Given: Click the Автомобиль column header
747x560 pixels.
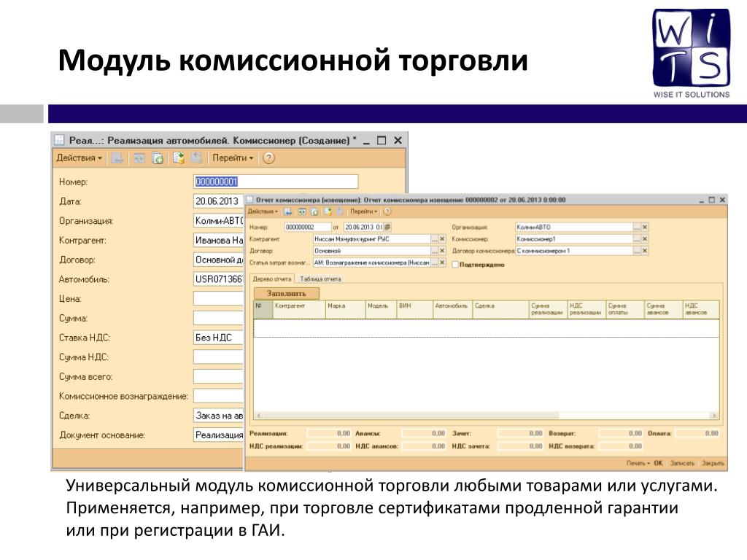Looking at the screenshot, I should tap(453, 309).
